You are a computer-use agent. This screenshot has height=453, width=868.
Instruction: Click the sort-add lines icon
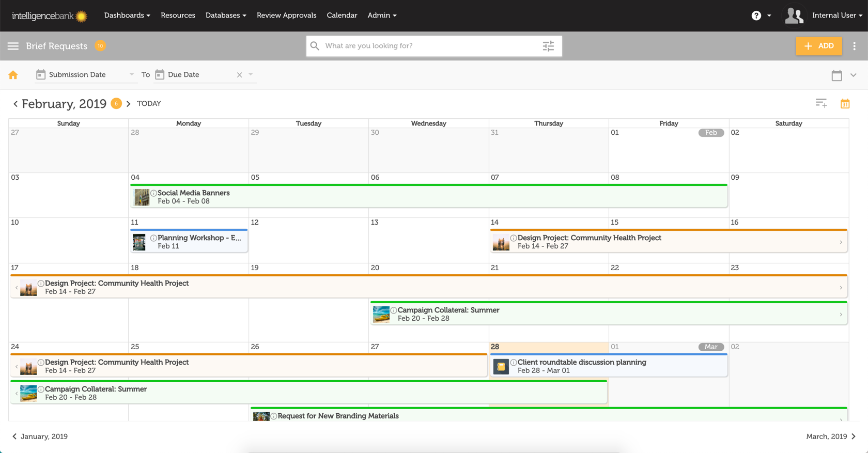(821, 103)
